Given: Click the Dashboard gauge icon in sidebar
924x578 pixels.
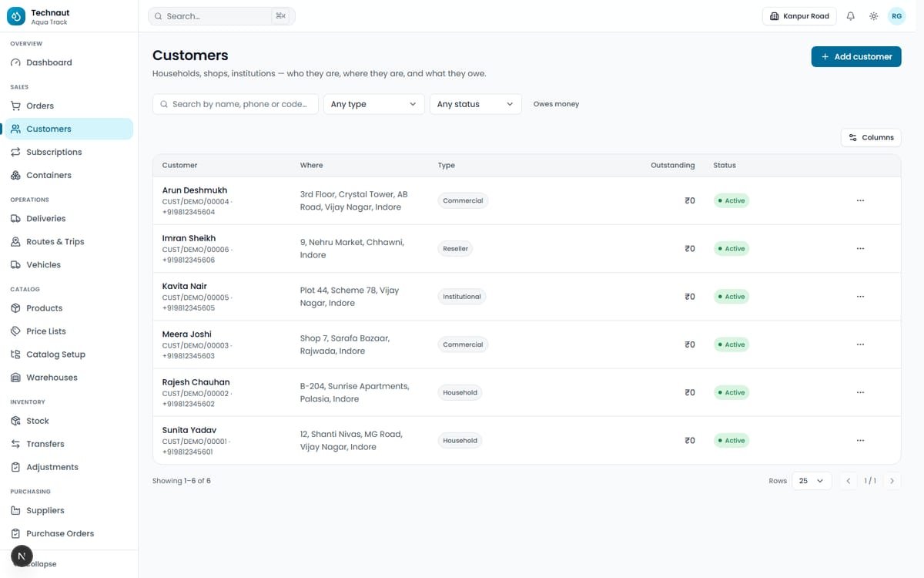Looking at the screenshot, I should pos(15,62).
